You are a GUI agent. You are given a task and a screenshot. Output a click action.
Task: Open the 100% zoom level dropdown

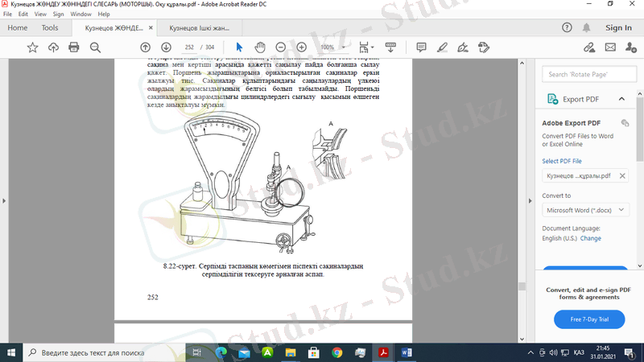coord(332,47)
